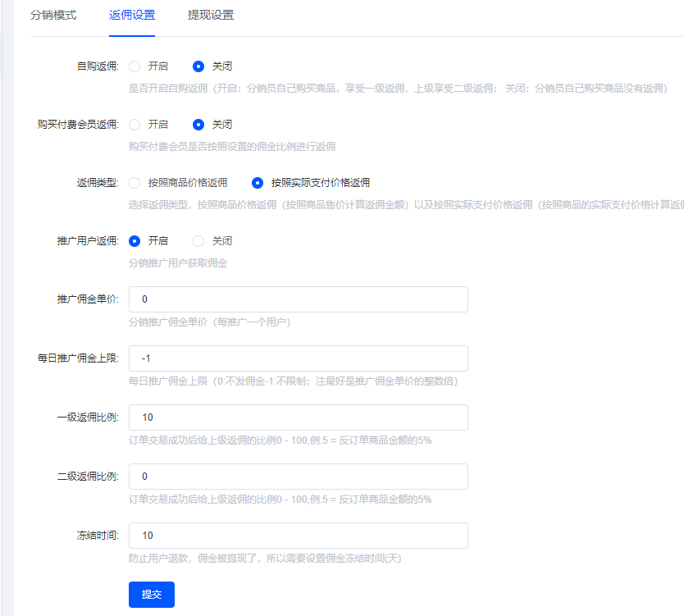Screen dimensions: 684x616
Task: Open the 提现设置 tab
Action: pos(210,15)
